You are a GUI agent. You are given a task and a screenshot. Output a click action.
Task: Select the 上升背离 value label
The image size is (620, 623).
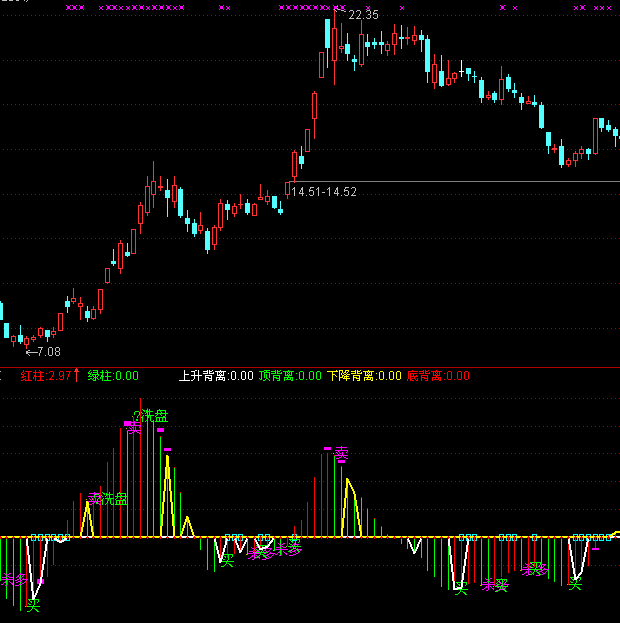coord(216,376)
